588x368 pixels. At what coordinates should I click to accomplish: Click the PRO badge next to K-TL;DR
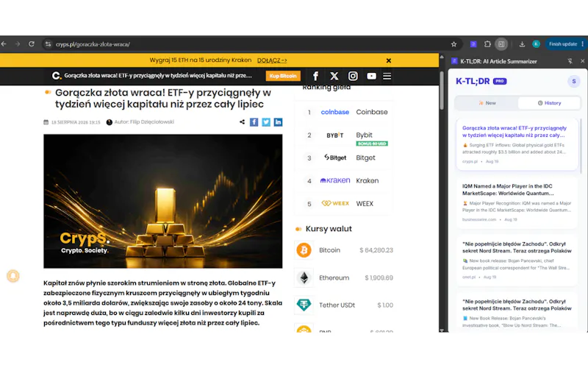click(500, 81)
